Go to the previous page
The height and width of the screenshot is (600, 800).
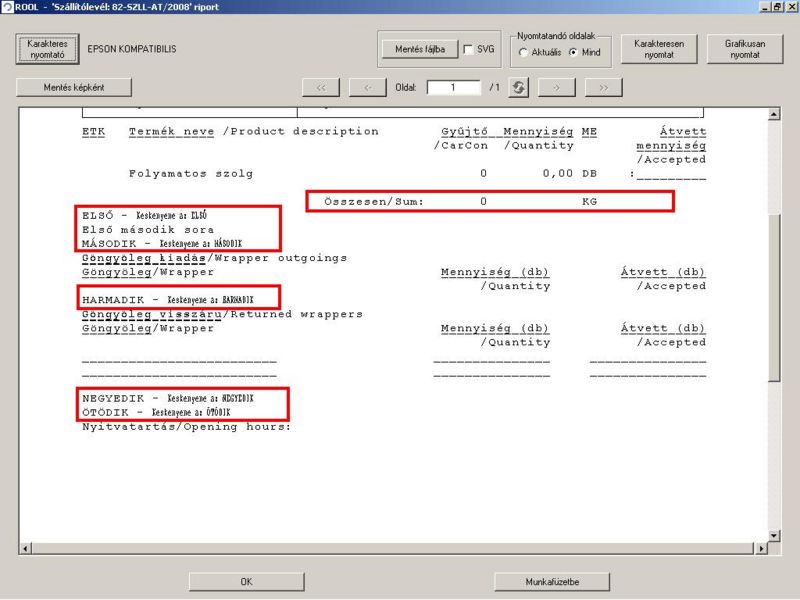pyautogui.click(x=367, y=88)
